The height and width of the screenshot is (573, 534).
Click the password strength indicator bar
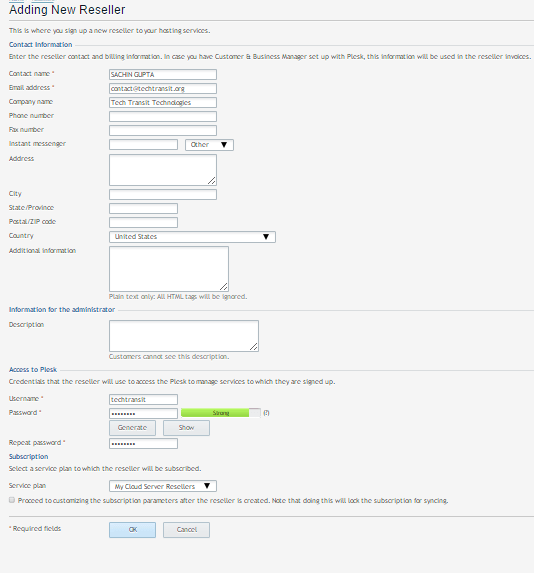click(x=221, y=413)
